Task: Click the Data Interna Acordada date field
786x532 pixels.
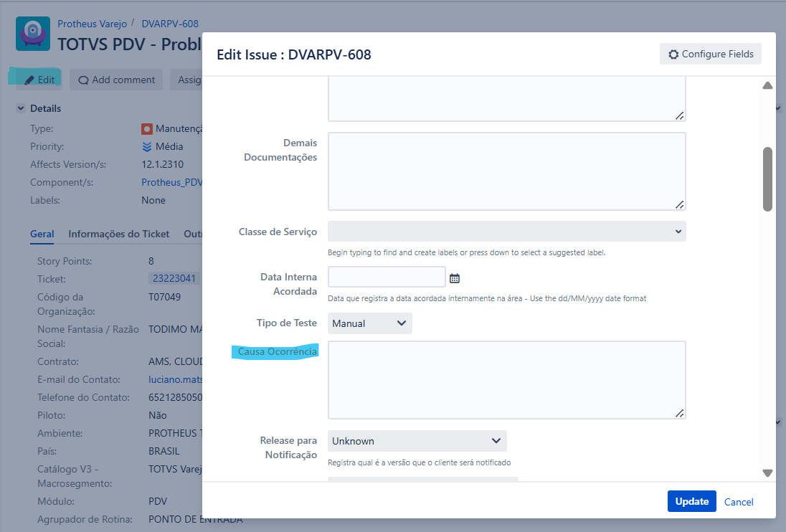Action: pos(387,277)
